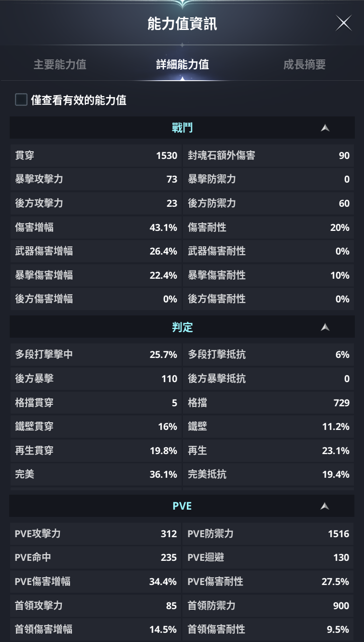This screenshot has height=642, width=364.
Task: Click the 判定 section header title
Action: click(x=182, y=328)
